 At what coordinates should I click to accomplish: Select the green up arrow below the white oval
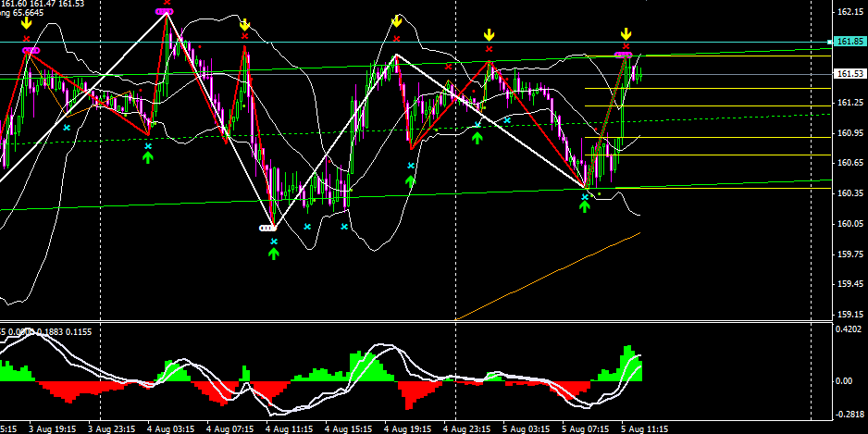click(x=274, y=253)
